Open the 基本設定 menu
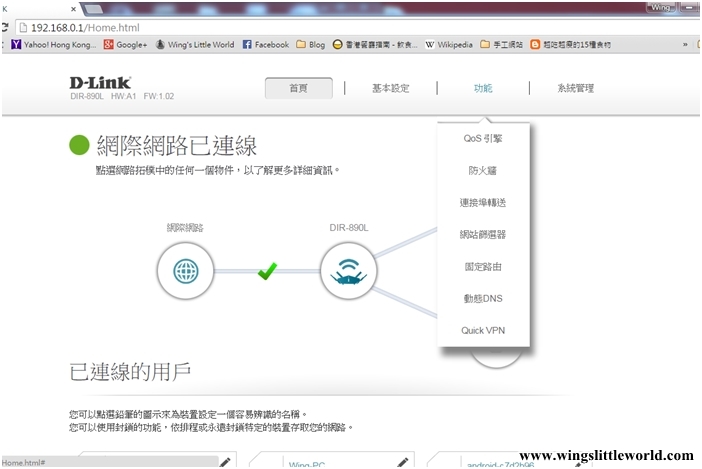702x469 pixels. [390, 88]
